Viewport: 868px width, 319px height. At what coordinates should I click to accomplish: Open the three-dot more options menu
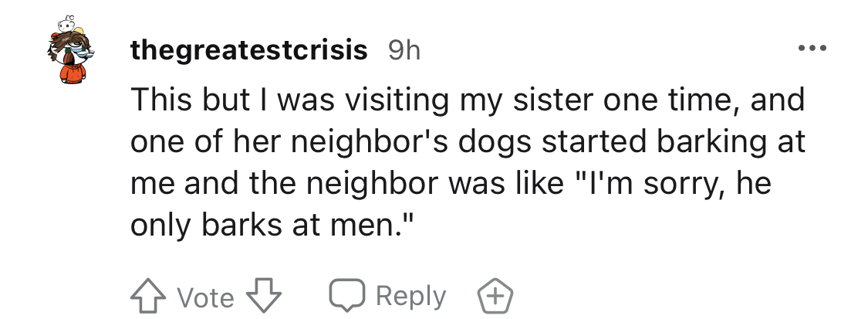click(812, 49)
